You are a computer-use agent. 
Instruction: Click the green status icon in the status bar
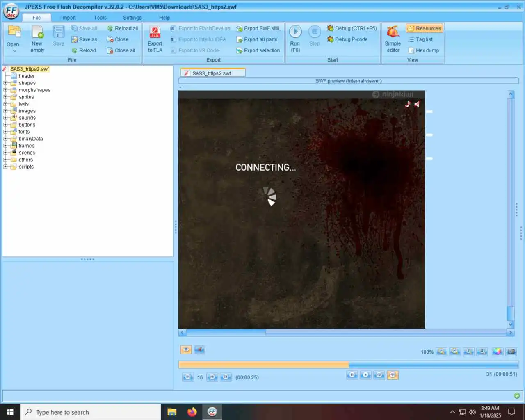tap(517, 396)
